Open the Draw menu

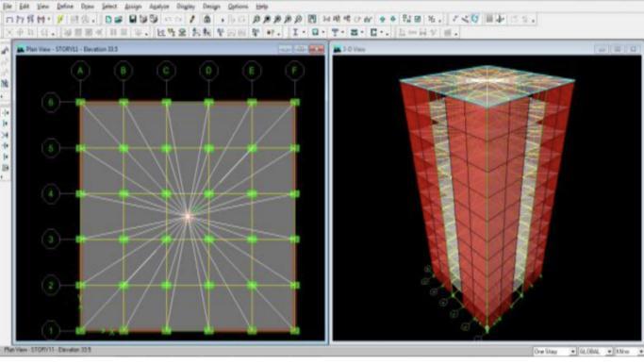coord(88,7)
